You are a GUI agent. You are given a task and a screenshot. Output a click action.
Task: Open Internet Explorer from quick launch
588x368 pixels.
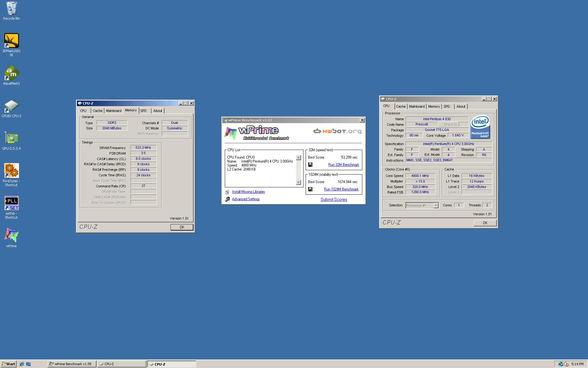pos(22,364)
